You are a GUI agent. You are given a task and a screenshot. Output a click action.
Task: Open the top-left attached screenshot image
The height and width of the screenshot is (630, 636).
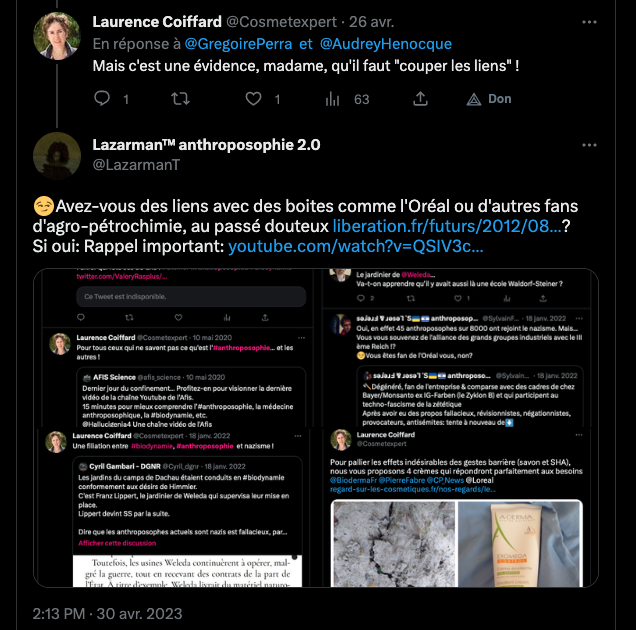(174, 348)
